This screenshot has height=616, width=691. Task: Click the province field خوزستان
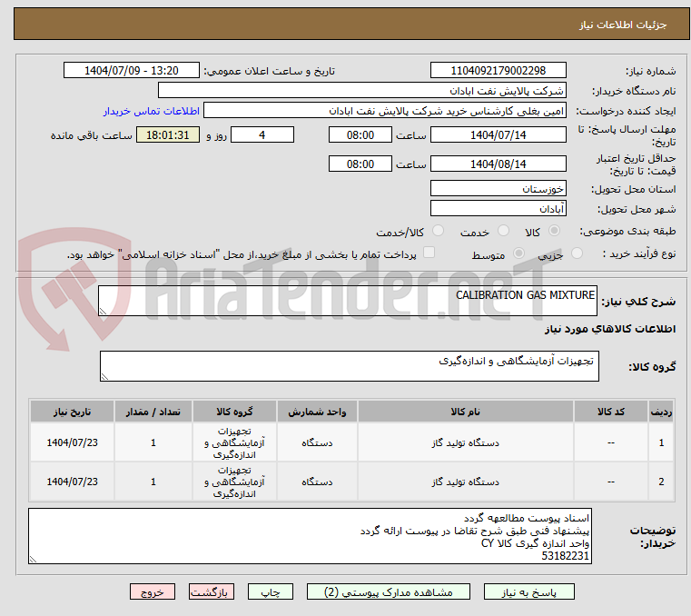click(498, 189)
